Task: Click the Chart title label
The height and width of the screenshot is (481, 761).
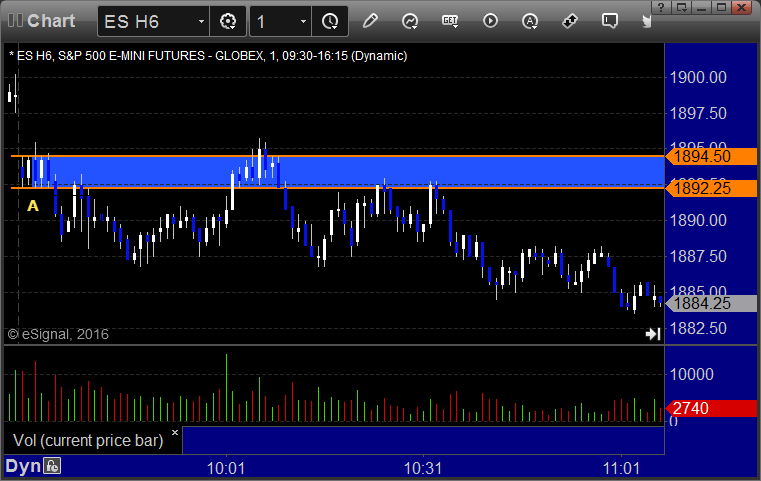Action: pyautogui.click(x=51, y=21)
